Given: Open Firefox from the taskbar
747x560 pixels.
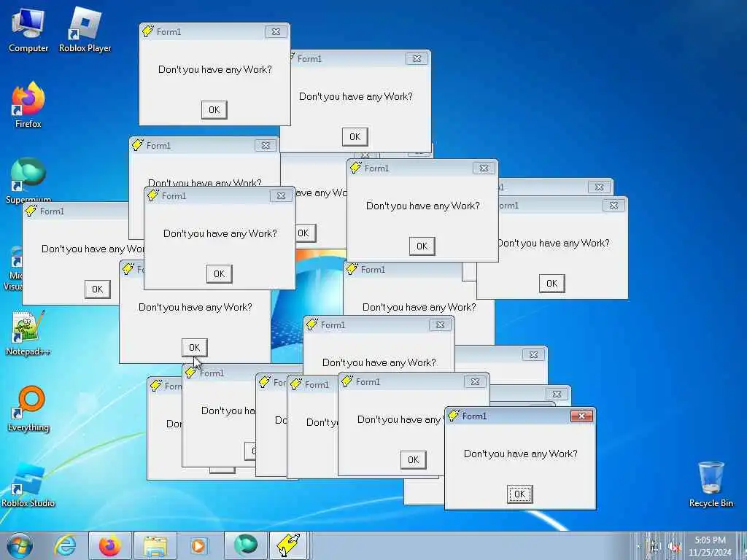Looking at the screenshot, I should 110,545.
